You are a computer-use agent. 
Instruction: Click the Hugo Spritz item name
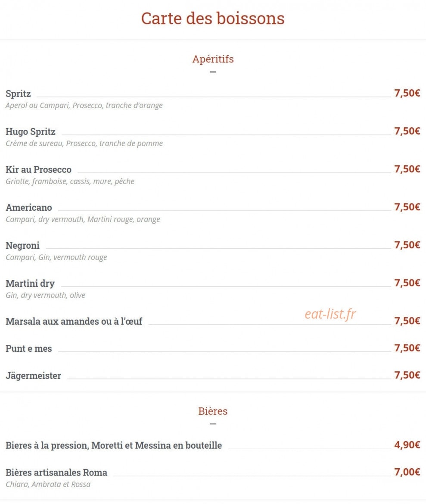click(x=31, y=132)
